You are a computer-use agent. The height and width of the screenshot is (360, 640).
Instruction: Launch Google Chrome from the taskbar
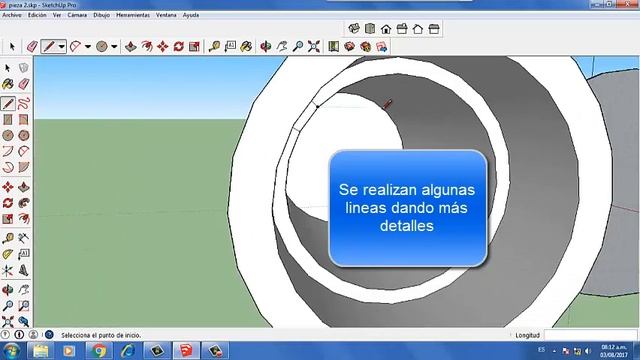98,351
